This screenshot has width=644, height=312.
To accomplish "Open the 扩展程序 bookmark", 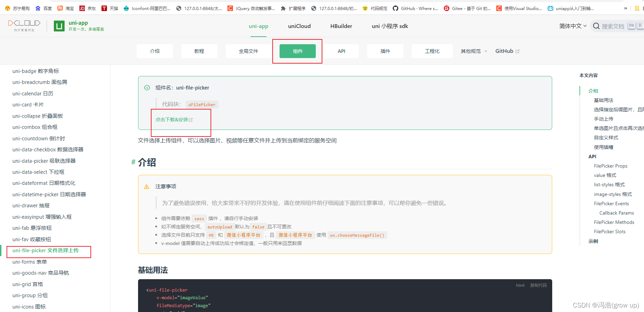I will [x=293, y=8].
